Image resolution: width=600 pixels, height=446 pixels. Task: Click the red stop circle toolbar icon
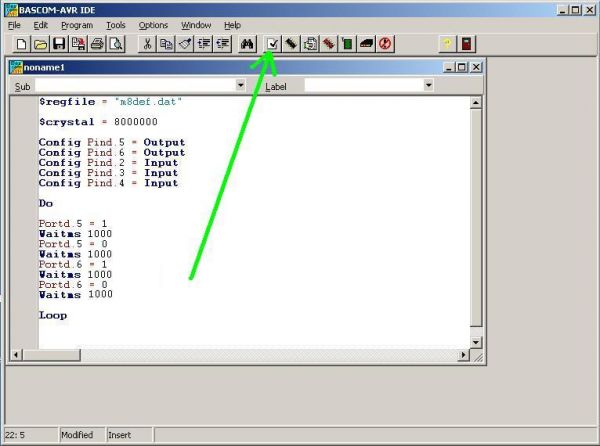coord(385,44)
